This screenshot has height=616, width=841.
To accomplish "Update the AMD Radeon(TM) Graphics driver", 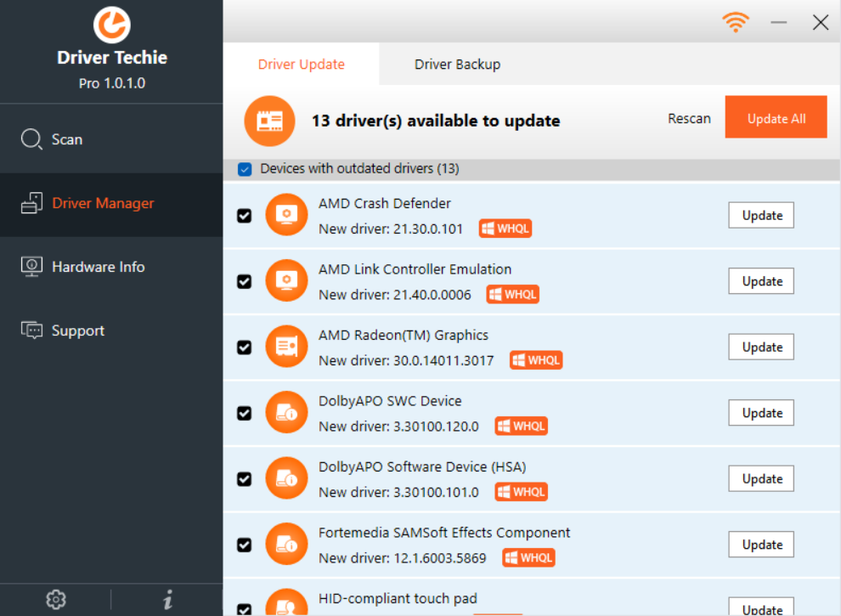I will tap(761, 347).
